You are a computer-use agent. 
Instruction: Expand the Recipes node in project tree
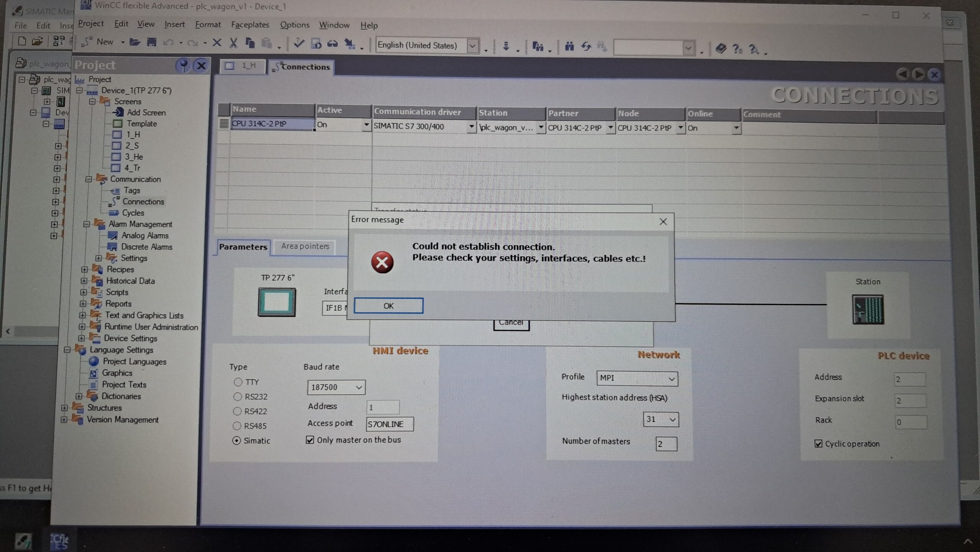(x=85, y=270)
